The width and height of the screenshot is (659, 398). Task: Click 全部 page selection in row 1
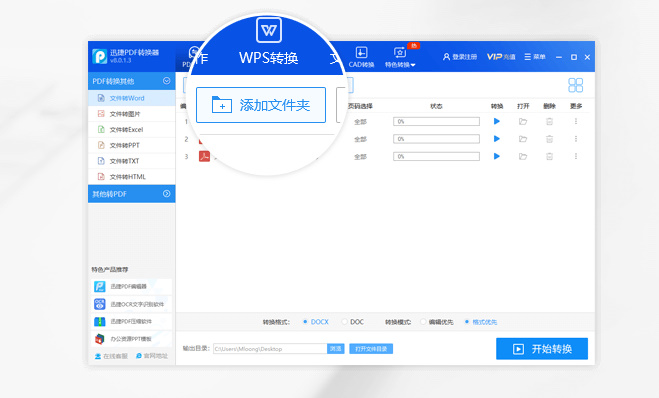(x=360, y=122)
